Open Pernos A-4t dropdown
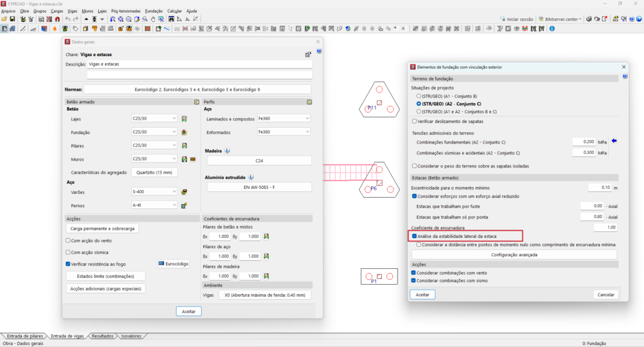Screen dimensions: 644x347 pos(155,205)
